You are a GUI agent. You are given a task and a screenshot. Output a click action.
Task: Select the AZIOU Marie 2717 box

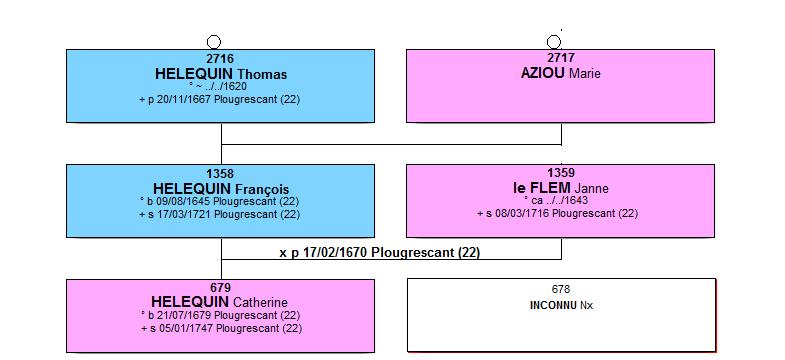pyautogui.click(x=560, y=86)
